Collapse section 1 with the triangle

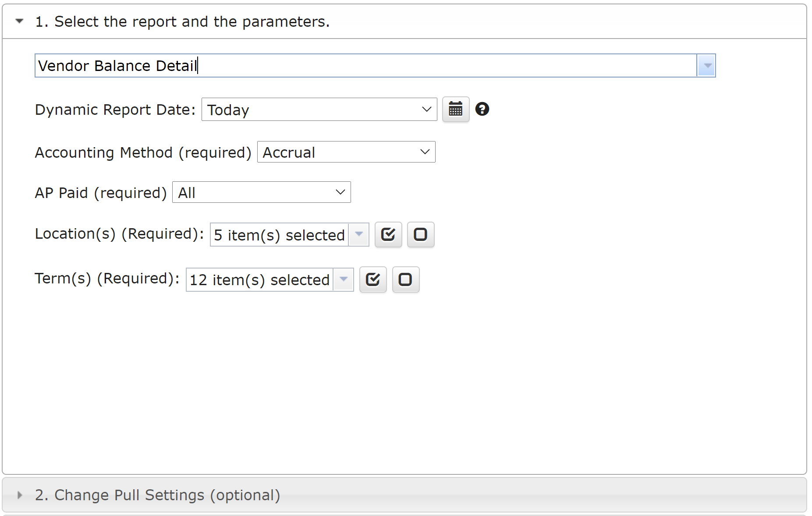coord(19,21)
